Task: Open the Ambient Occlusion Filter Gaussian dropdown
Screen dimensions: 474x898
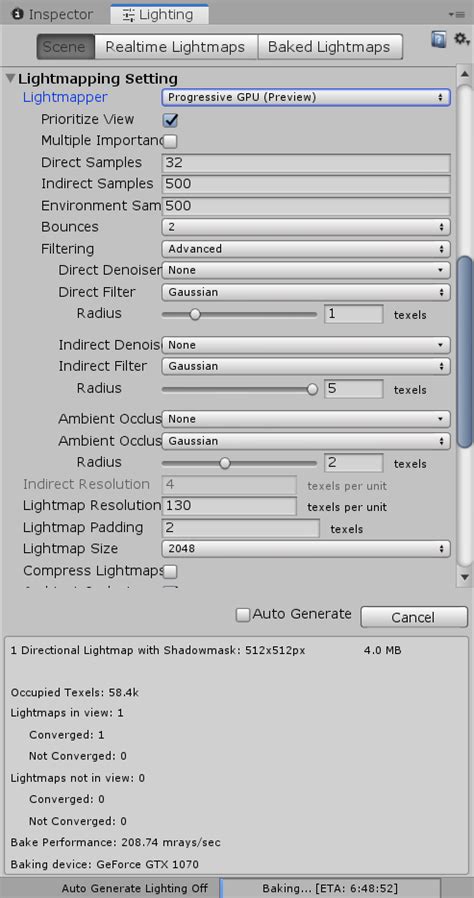Action: [x=306, y=441]
